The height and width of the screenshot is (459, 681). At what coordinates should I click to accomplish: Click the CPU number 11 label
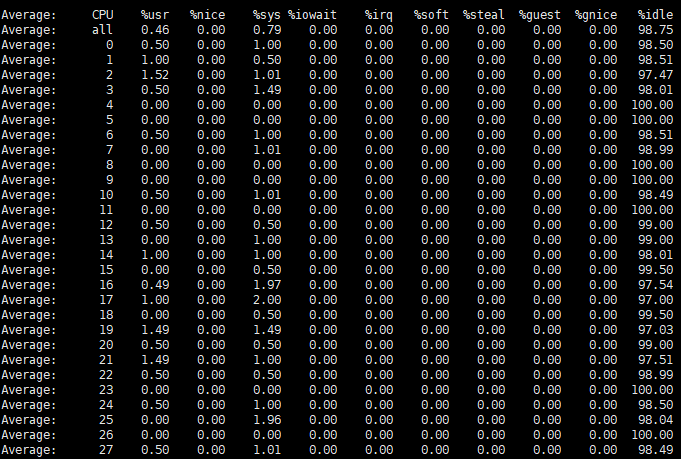click(x=106, y=210)
